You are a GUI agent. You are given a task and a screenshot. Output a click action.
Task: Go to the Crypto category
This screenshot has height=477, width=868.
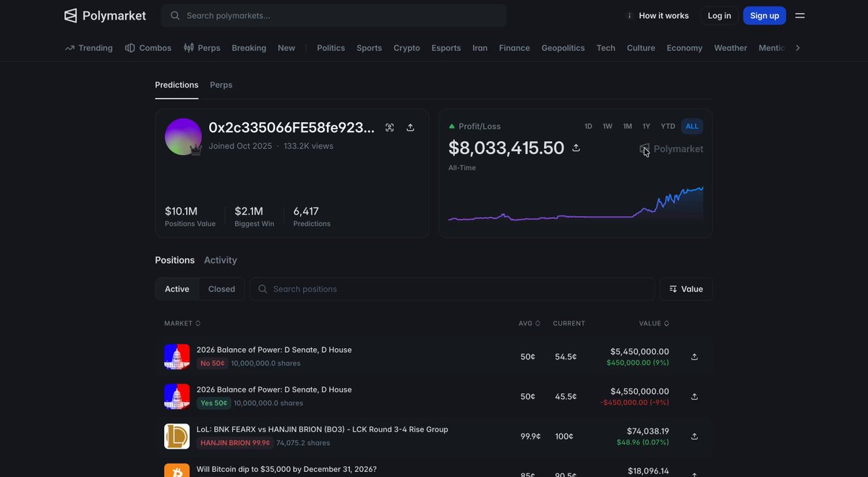[x=407, y=48]
